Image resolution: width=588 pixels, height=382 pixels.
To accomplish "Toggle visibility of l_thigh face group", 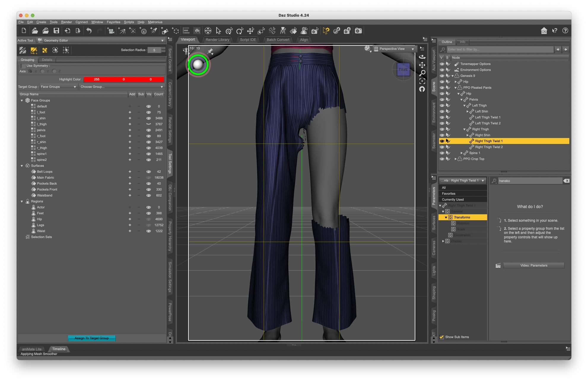I will click(x=149, y=124).
